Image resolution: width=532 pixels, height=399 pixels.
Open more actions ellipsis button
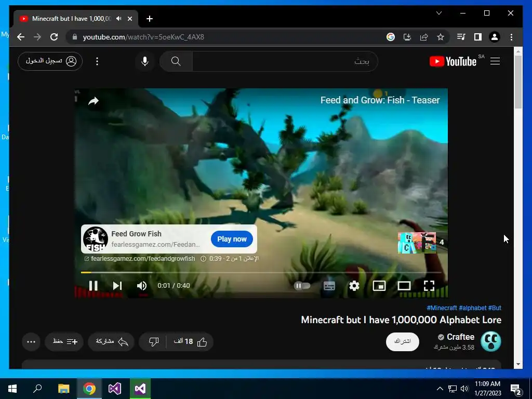click(31, 342)
